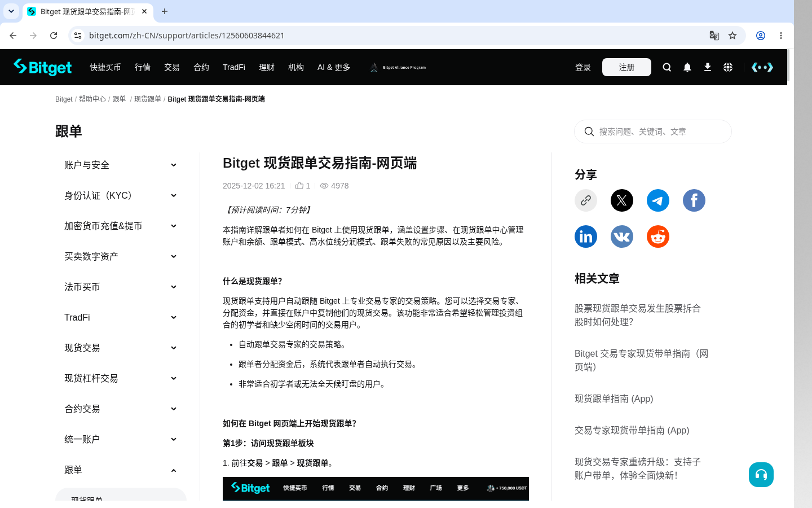812x508 pixels.
Task: Click the tutorial screenshot thumbnail in article
Action: [376, 489]
